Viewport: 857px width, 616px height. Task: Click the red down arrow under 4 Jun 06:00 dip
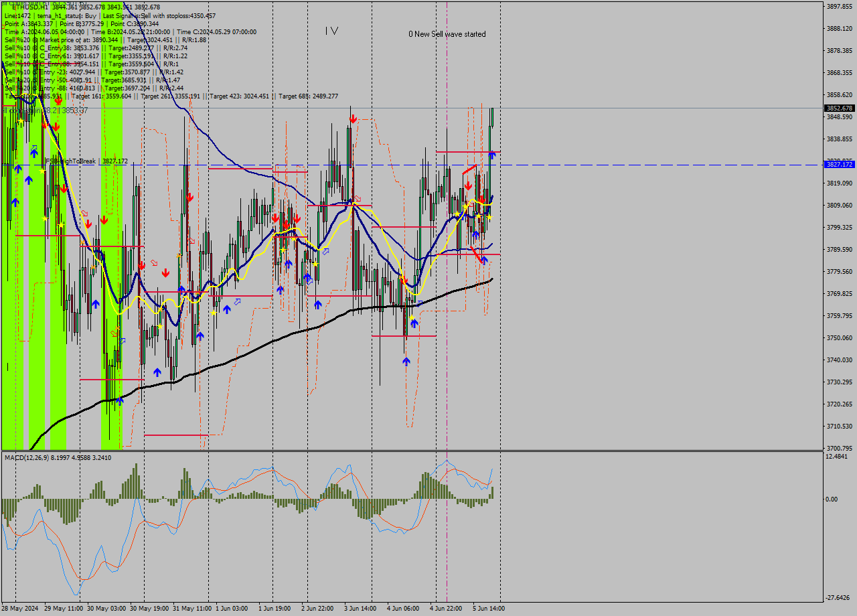[x=404, y=281]
